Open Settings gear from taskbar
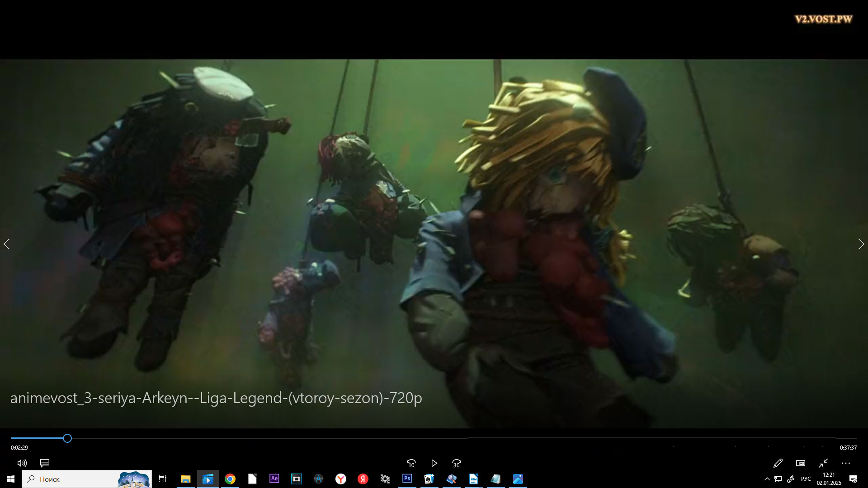This screenshot has height=488, width=868. tap(385, 479)
